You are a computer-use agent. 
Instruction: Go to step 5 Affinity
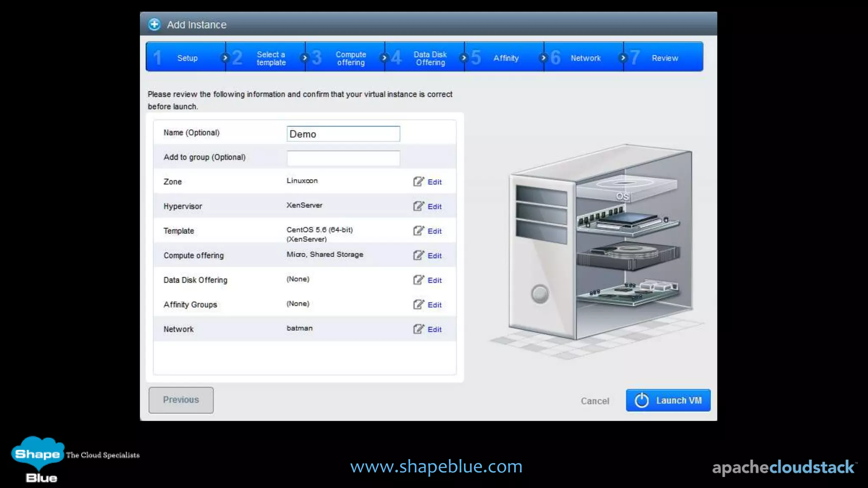click(x=504, y=57)
